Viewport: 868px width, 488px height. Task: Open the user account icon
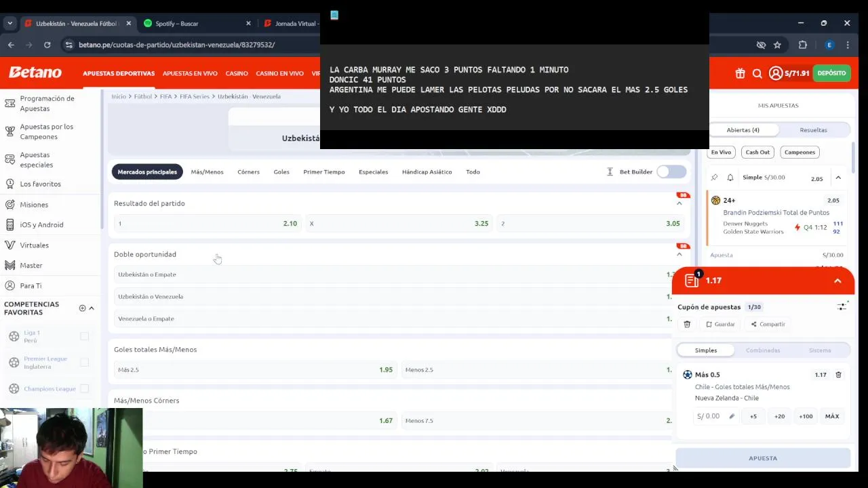[776, 73]
